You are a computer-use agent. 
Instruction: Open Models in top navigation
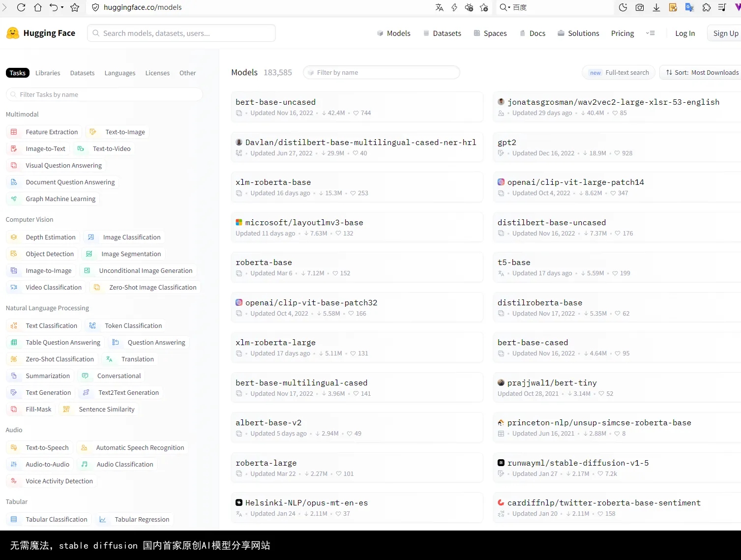(394, 33)
